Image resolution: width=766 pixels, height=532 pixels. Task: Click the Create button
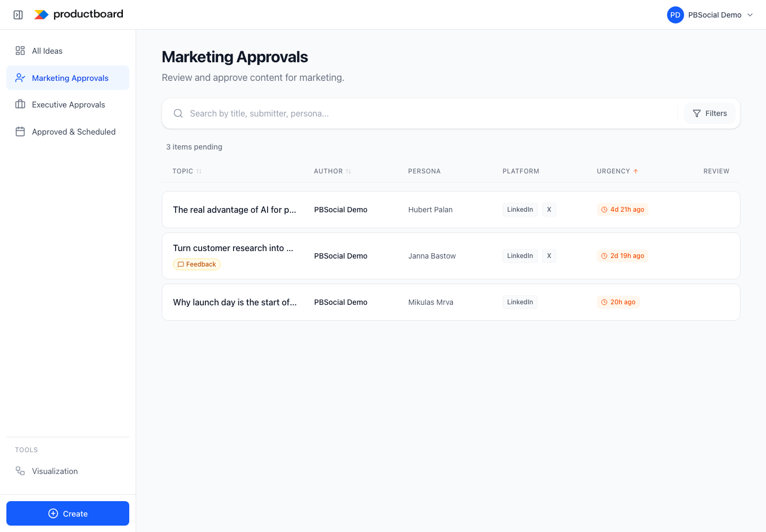click(x=68, y=513)
